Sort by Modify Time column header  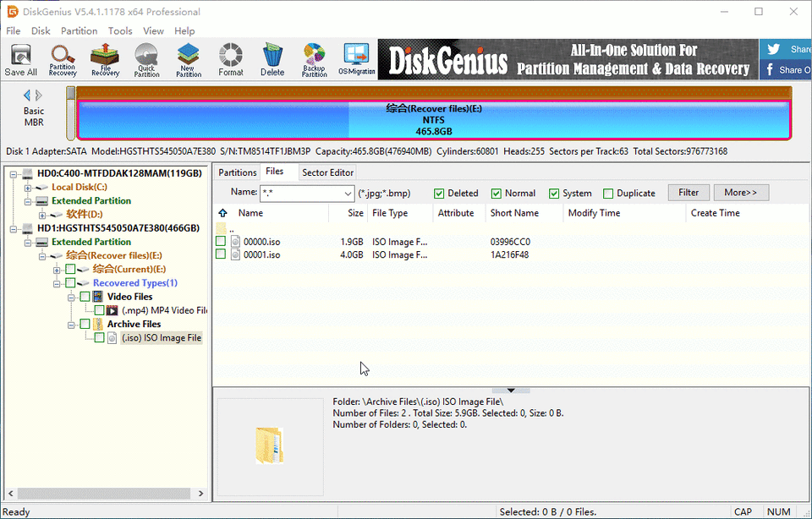point(624,213)
